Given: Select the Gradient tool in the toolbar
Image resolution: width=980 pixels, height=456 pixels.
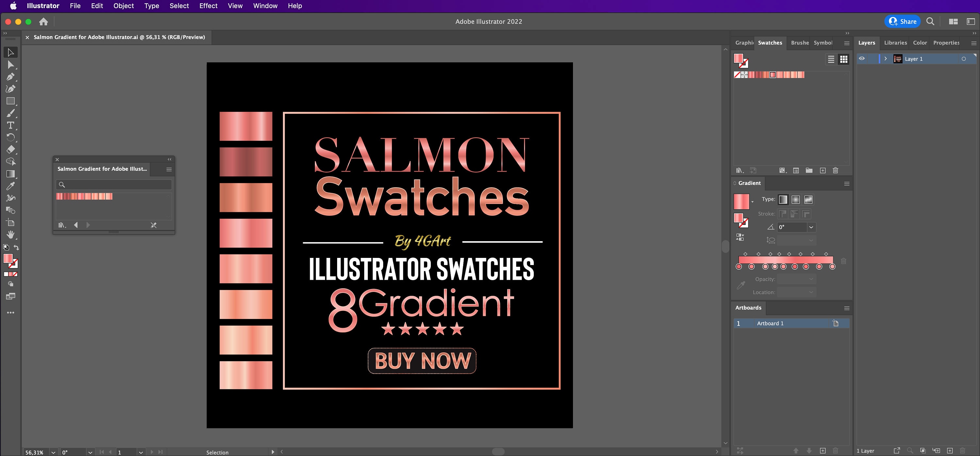Looking at the screenshot, I should (x=11, y=174).
